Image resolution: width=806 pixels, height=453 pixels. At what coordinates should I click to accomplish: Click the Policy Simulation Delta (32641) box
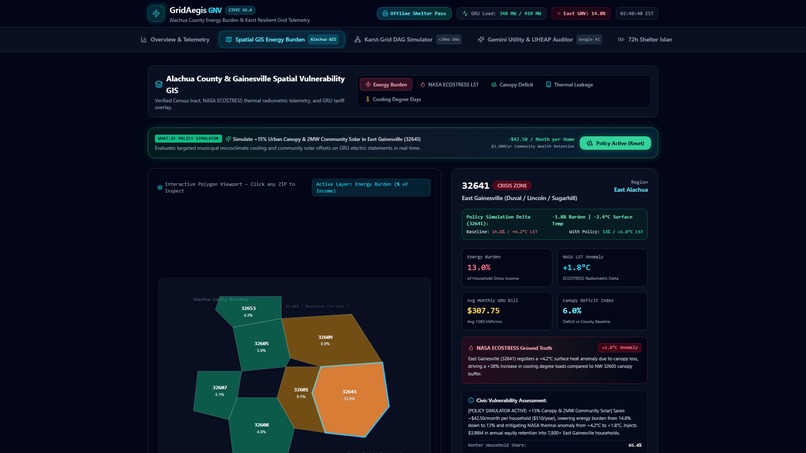pos(555,224)
